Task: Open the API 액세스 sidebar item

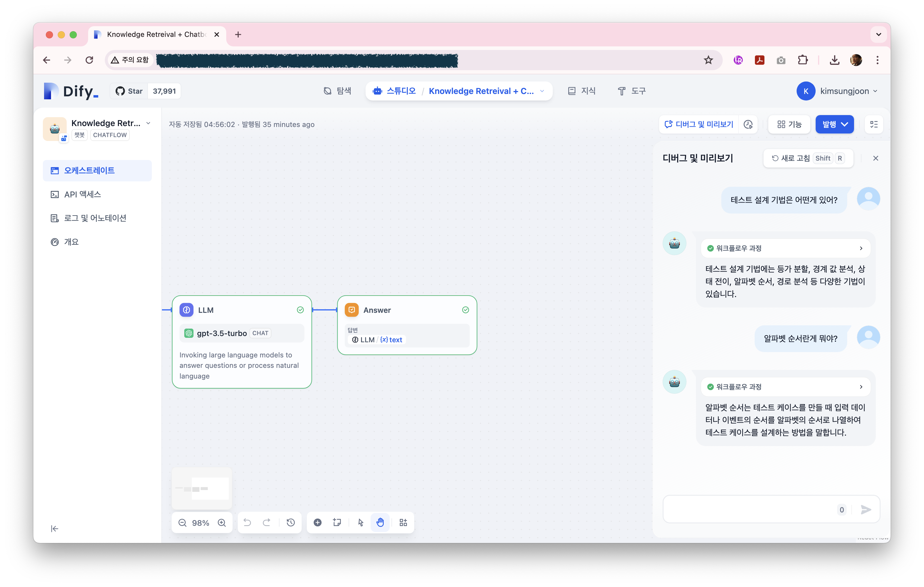Action: tap(82, 194)
